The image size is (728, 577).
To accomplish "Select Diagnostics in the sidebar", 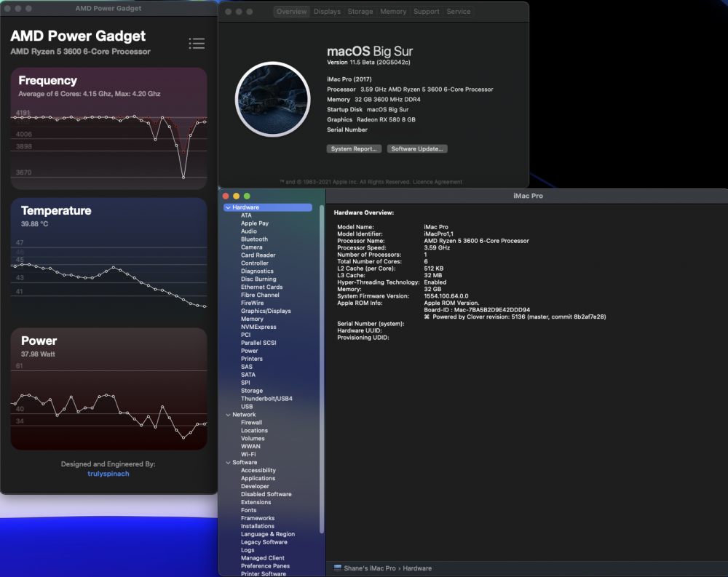I will (257, 271).
